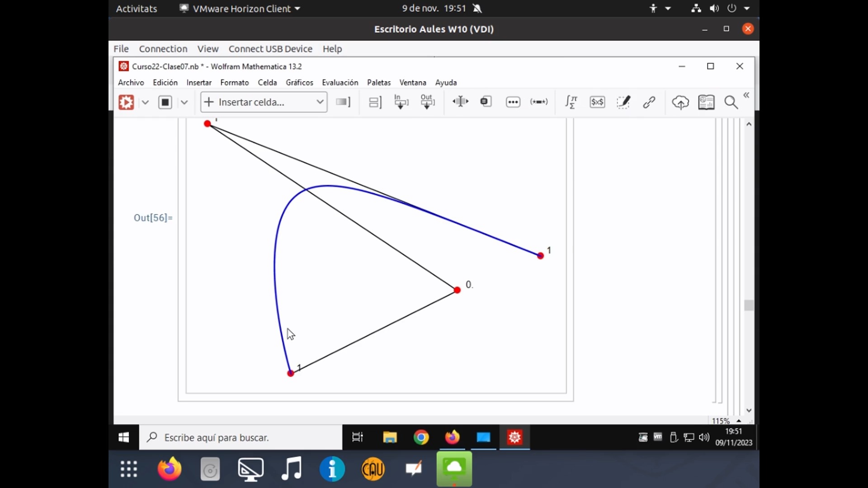Click the inline TeX formula icon
868x488 pixels.
597,102
